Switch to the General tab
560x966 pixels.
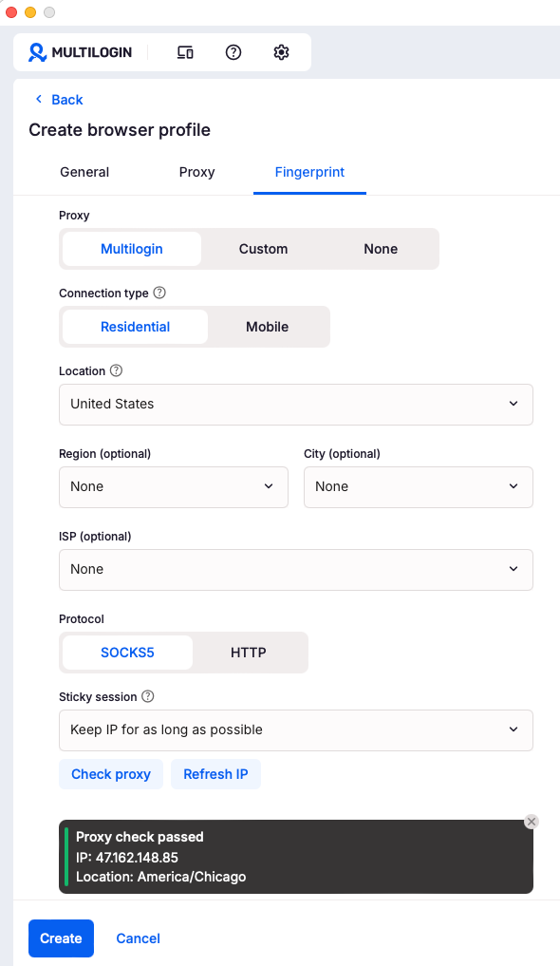pyautogui.click(x=84, y=172)
